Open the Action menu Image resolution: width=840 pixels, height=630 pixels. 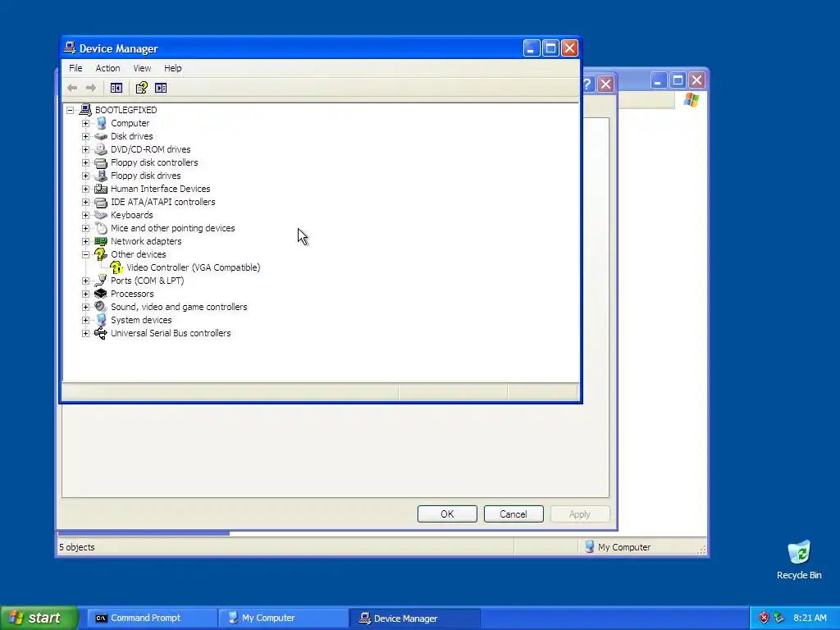pos(107,68)
